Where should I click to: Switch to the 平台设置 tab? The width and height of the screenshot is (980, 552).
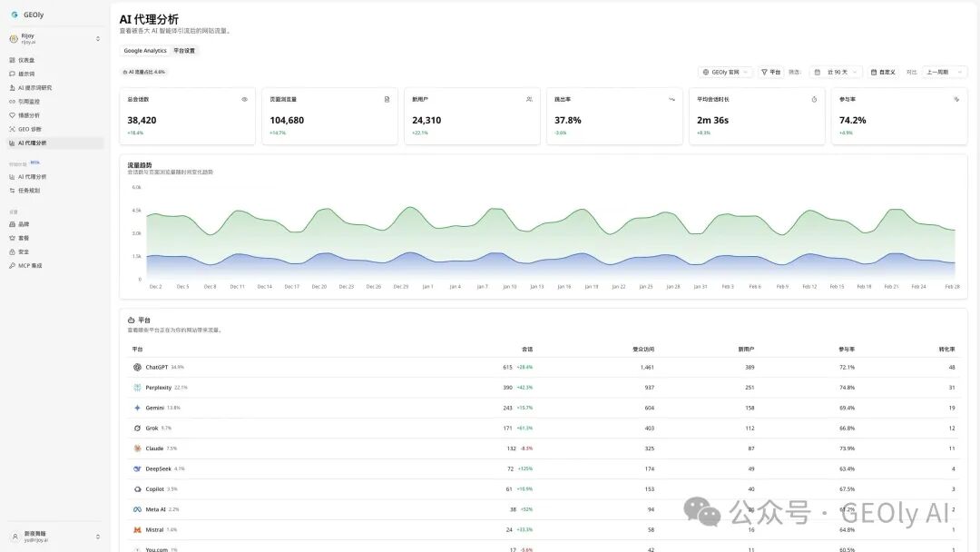(183, 51)
